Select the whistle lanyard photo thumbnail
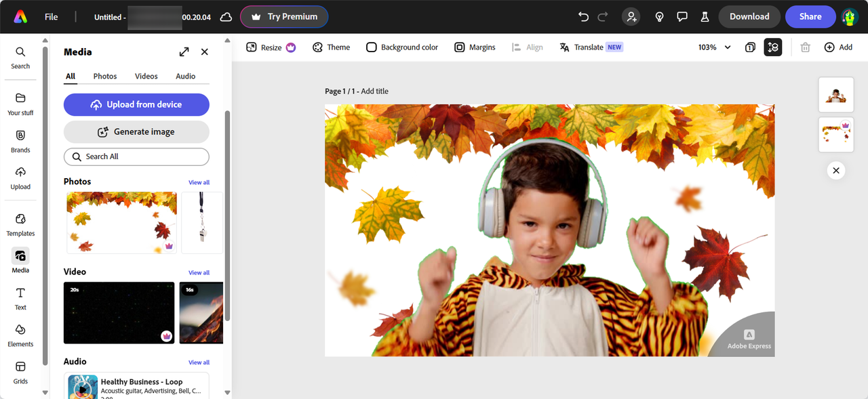Viewport: 868px width, 399px height. (202, 222)
